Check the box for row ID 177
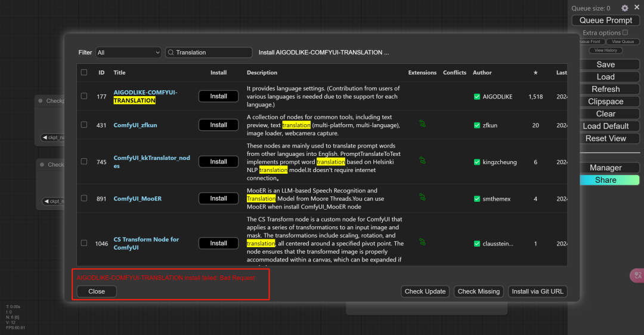 point(84,96)
